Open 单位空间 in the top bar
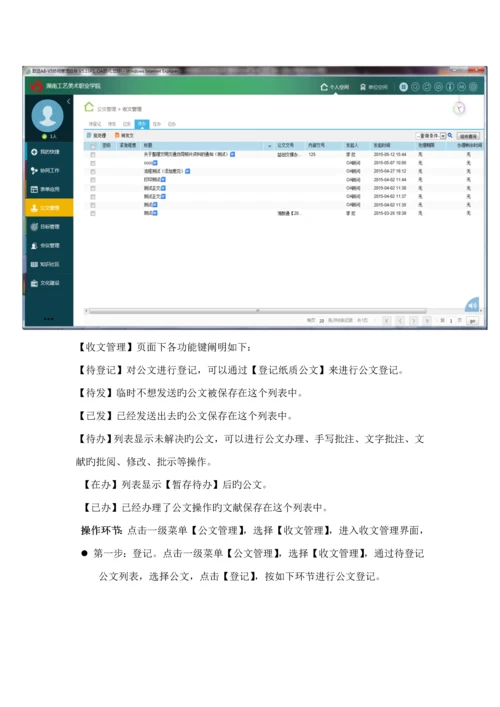This screenshot has width=500, height=707. click(374, 87)
